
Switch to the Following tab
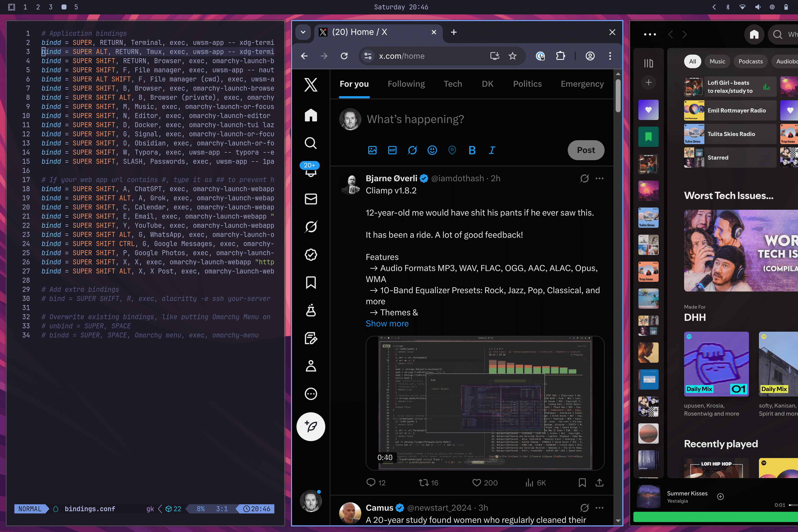pos(406,84)
